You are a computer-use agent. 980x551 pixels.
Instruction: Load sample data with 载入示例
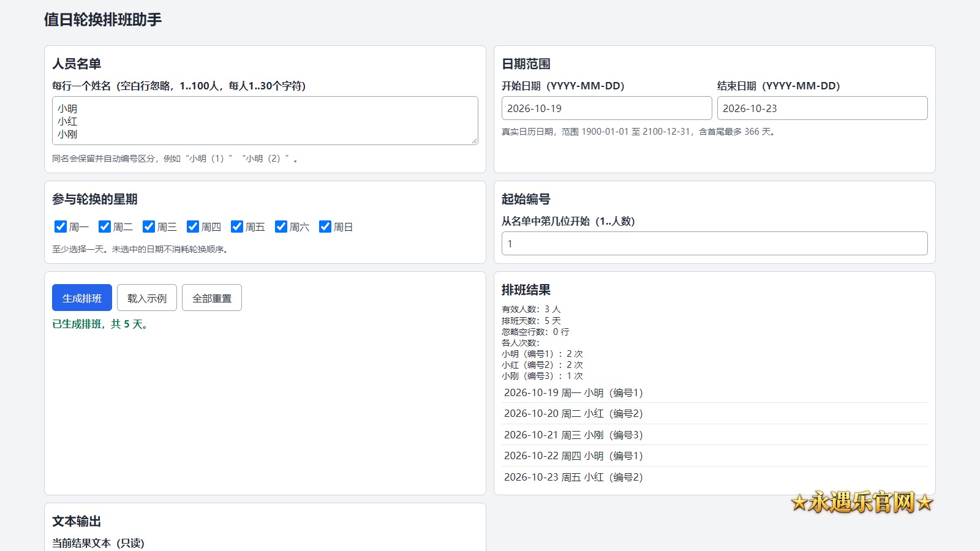[x=147, y=298]
